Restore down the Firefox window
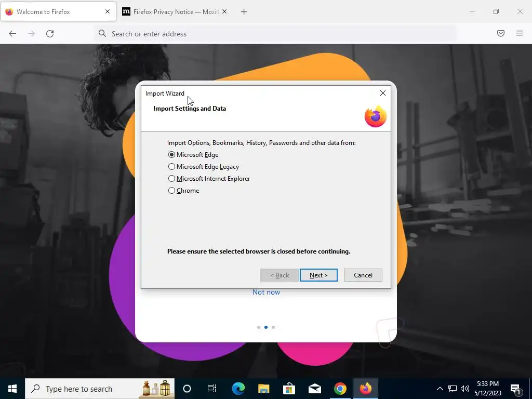This screenshot has height=399, width=532. [496, 11]
